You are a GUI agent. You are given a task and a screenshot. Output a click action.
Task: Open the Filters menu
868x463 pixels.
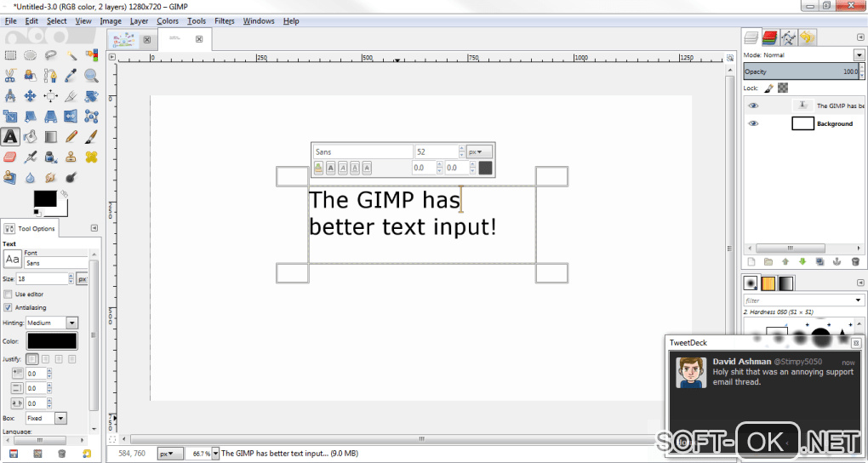pyautogui.click(x=224, y=21)
